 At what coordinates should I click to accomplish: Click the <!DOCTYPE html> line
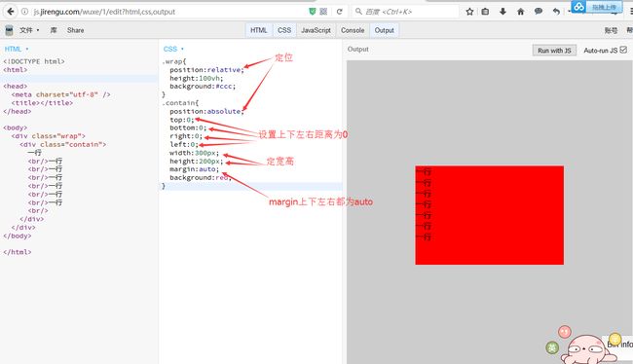pos(34,61)
